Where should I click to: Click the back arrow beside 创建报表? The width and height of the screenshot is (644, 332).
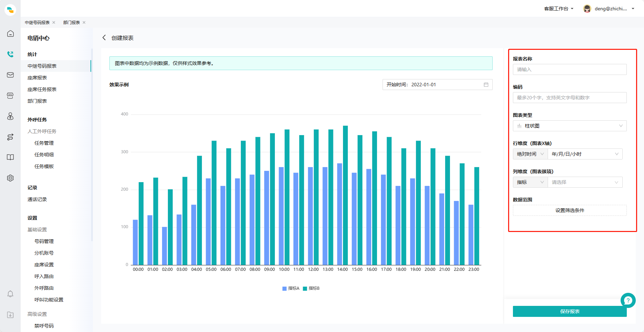(x=104, y=37)
